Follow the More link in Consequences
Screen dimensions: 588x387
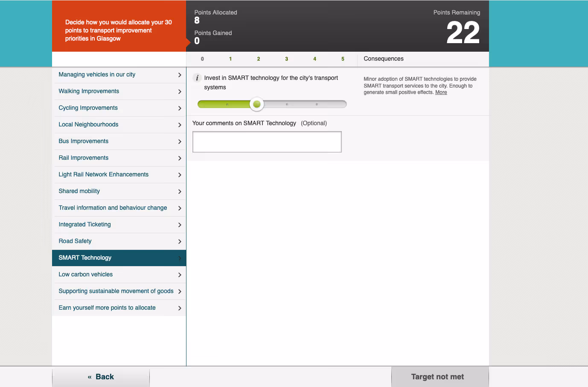point(441,92)
